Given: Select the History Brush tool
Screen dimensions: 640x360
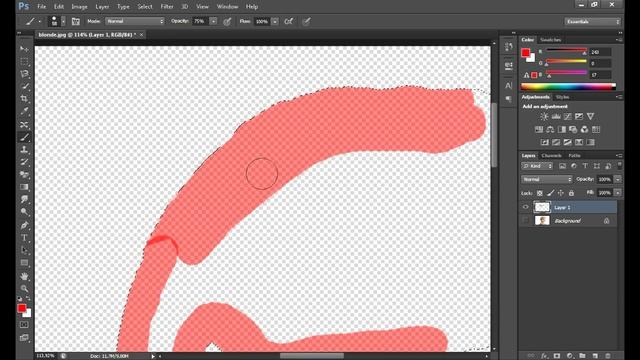Looking at the screenshot, I should pos(24,162).
